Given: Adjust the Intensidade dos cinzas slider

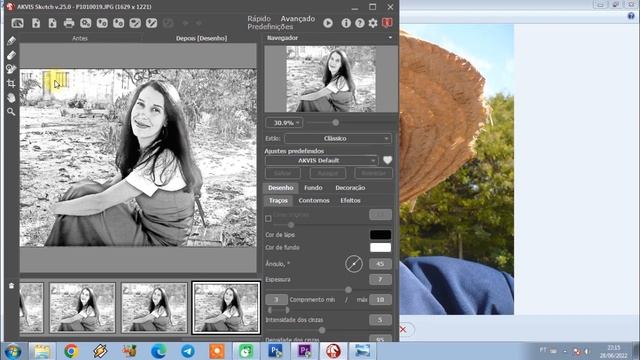Looking at the screenshot, I should (x=322, y=330).
